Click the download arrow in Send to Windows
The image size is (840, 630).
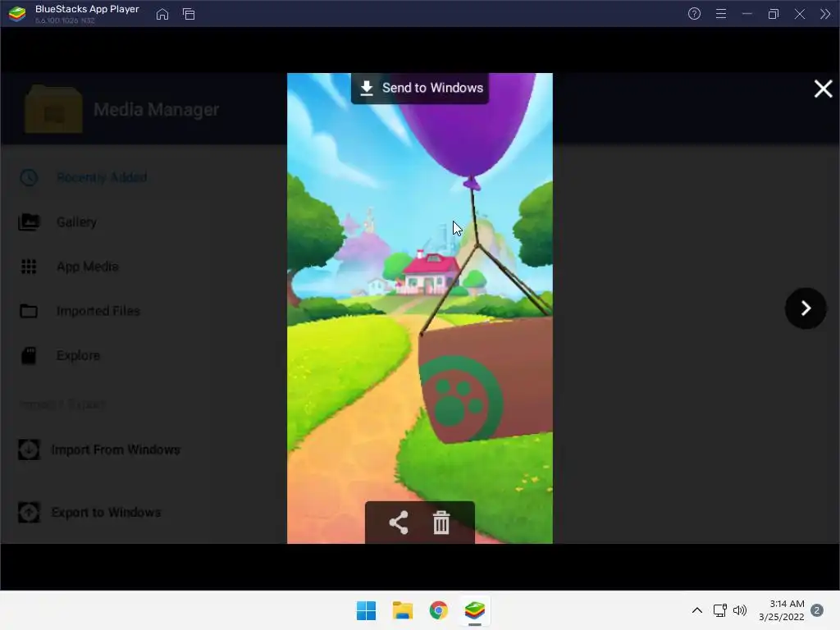click(x=367, y=88)
